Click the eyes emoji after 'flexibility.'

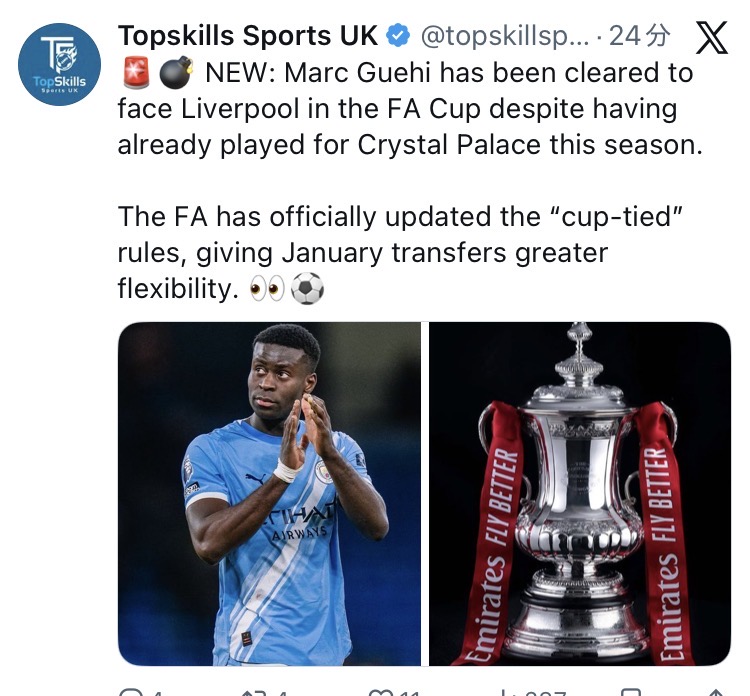(267, 290)
